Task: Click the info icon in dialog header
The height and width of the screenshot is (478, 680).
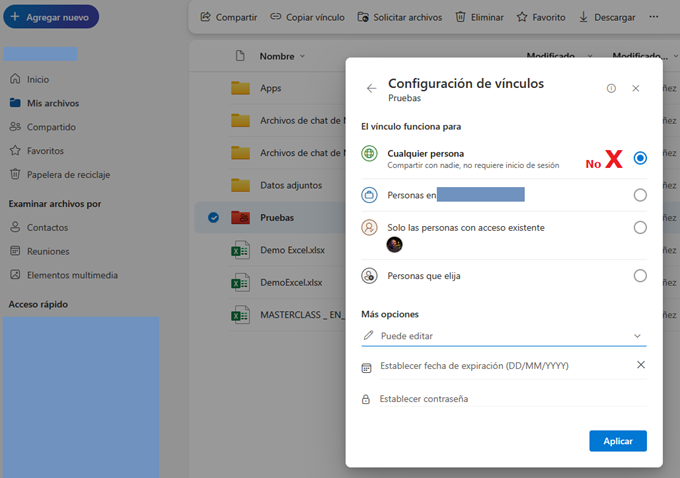Action: click(611, 88)
